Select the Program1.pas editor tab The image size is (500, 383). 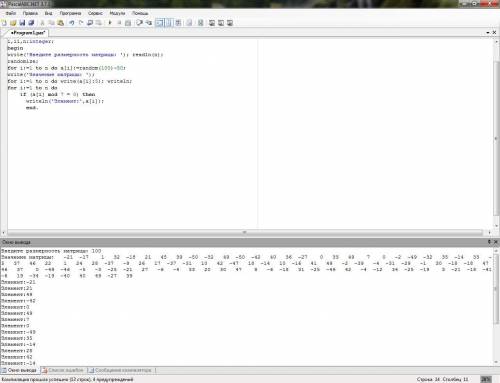point(27,33)
